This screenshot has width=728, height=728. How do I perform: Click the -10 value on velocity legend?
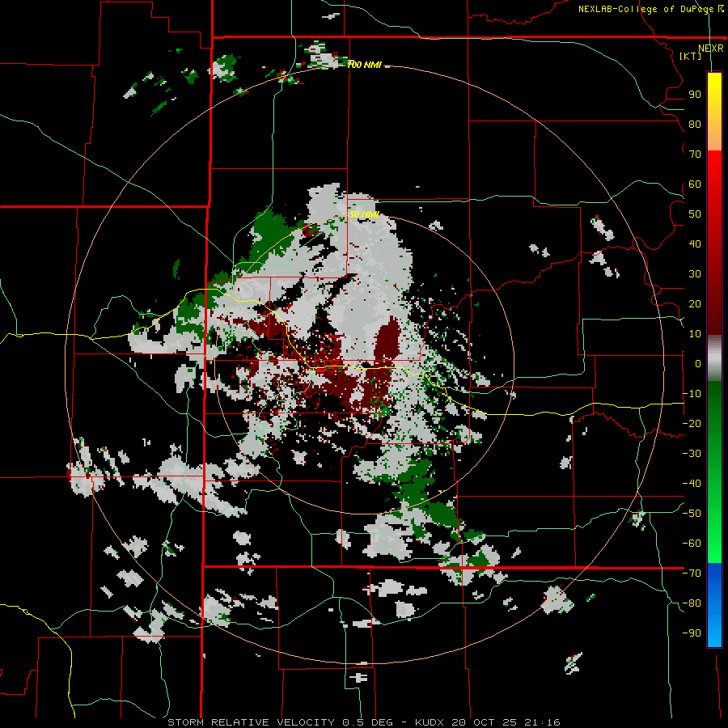point(692,394)
